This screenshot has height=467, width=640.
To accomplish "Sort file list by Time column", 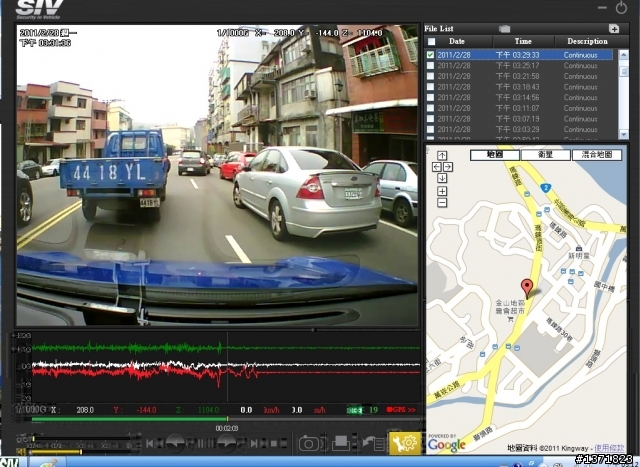I will click(x=523, y=41).
